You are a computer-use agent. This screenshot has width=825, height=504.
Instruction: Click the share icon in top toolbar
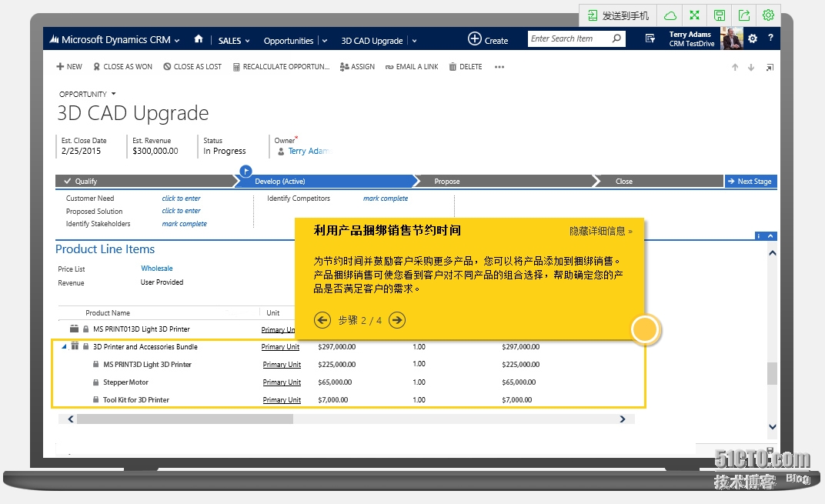[x=744, y=15]
